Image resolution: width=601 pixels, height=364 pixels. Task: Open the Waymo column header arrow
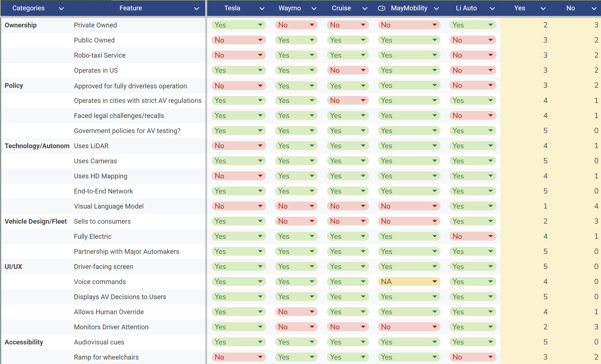[x=314, y=8]
